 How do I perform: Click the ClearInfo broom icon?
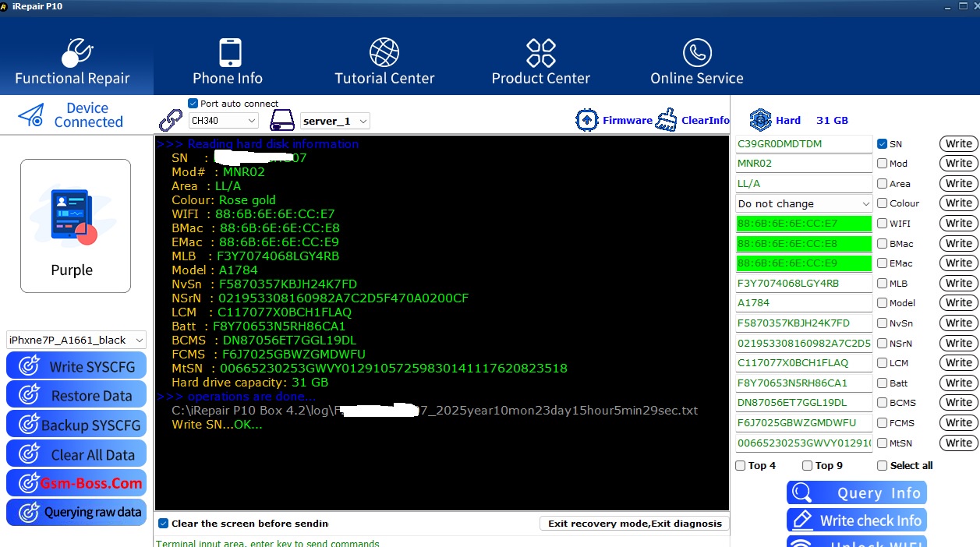tap(667, 120)
